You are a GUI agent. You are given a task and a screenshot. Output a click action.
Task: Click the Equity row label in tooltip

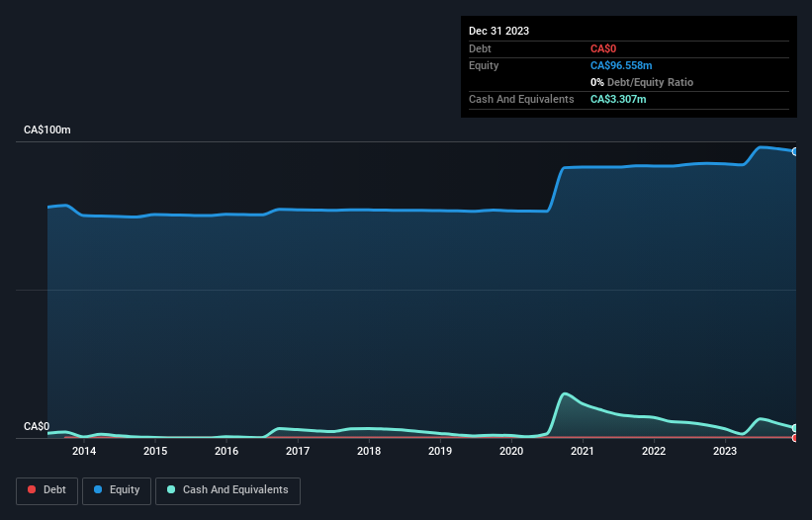point(484,65)
